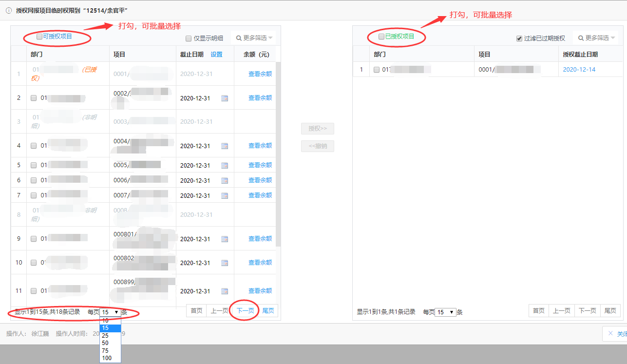Viewport: 627px width, 364px height.
Task: Go to 下一页 in the left panel
Action: pos(245,310)
